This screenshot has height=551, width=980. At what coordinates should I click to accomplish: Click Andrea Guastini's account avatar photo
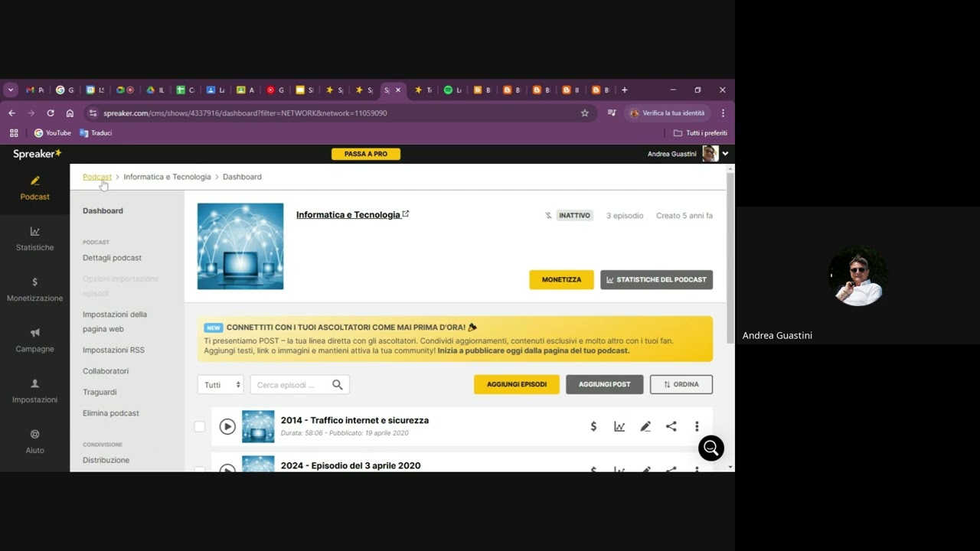coord(710,154)
